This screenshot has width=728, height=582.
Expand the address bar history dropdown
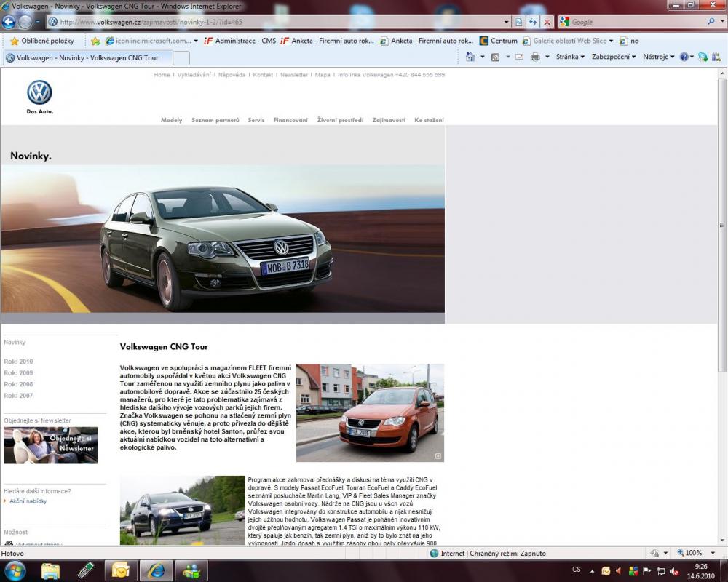click(506, 22)
